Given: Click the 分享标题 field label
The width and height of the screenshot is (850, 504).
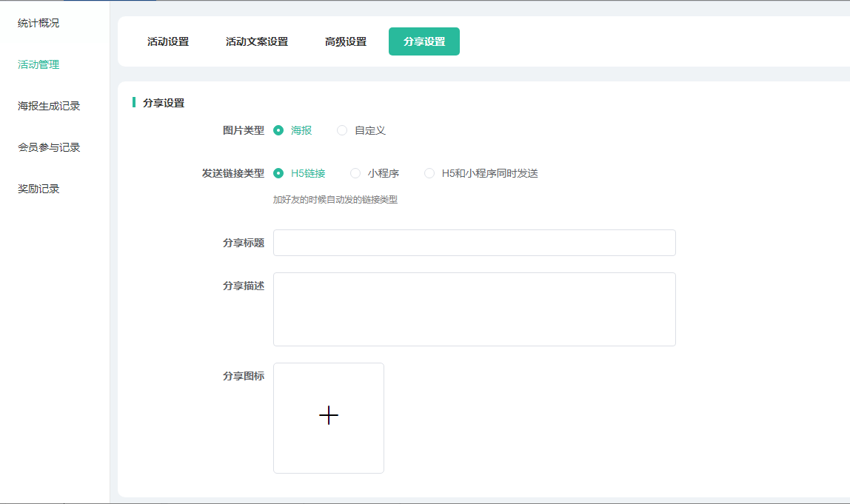Looking at the screenshot, I should pyautogui.click(x=244, y=243).
